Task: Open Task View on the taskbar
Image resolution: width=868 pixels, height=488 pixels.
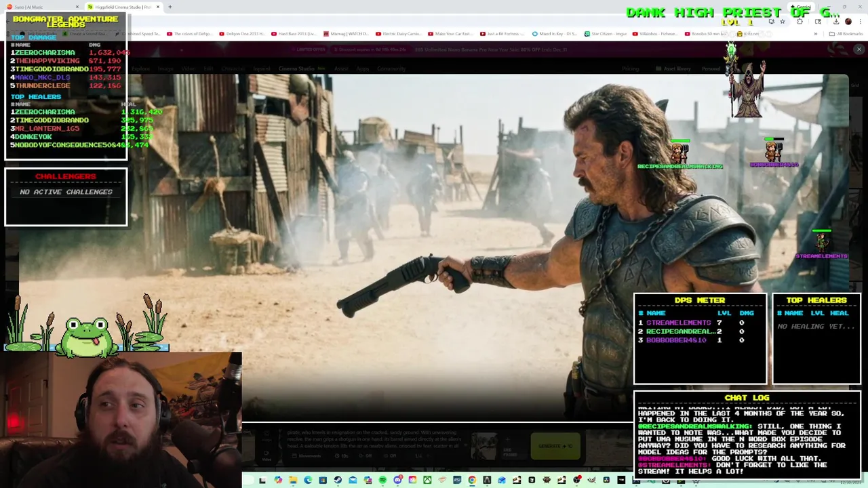Action: click(262, 480)
